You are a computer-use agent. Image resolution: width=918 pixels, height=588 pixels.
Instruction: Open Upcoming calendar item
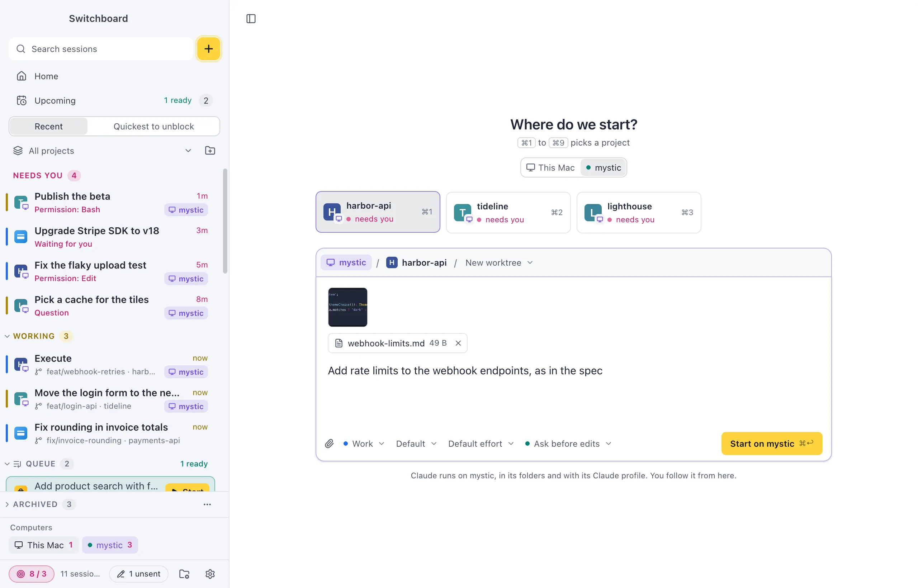(x=114, y=100)
